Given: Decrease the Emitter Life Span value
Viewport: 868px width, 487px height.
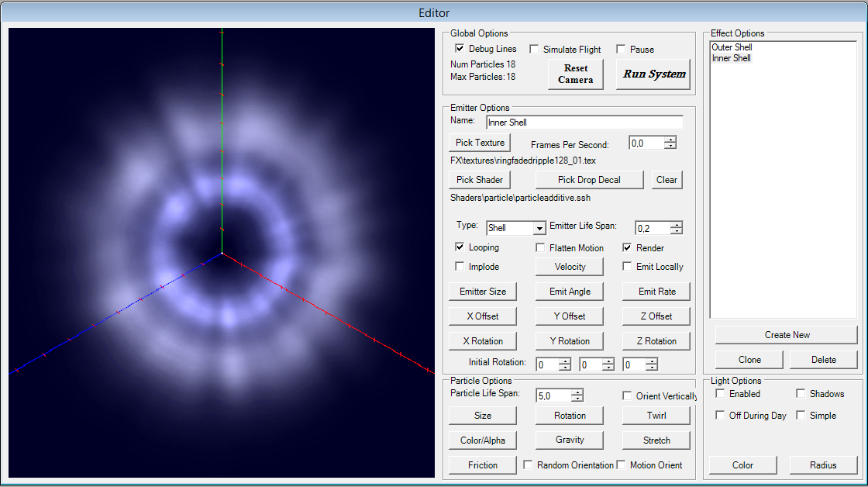Looking at the screenshot, I should point(677,231).
